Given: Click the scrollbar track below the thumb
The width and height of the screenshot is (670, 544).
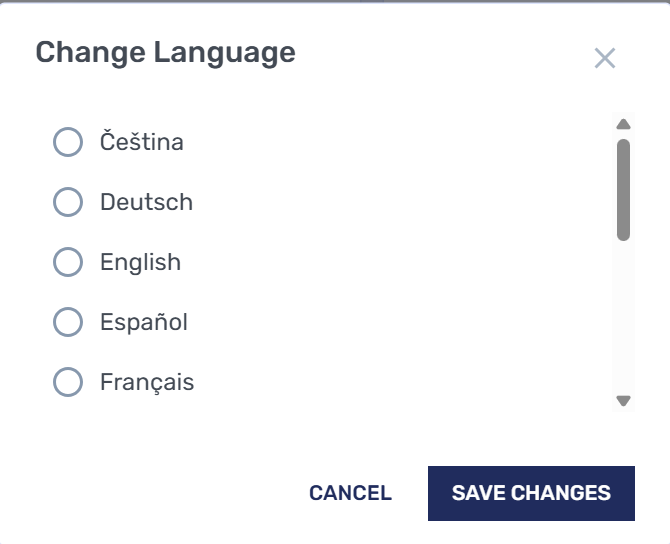Looking at the screenshot, I should [623, 320].
